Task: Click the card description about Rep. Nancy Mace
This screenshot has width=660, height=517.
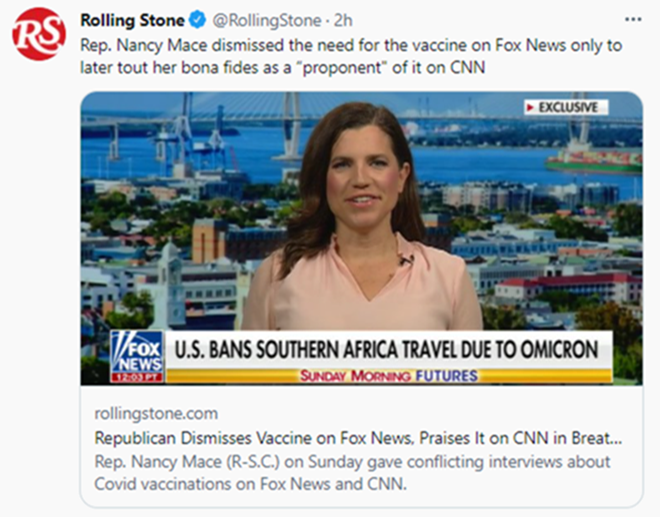Action: [350, 471]
